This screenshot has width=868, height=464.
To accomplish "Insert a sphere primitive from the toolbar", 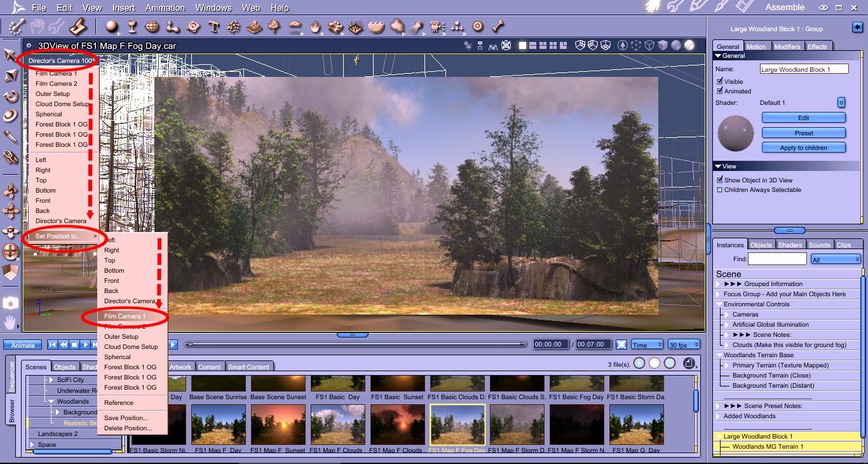I will click(x=112, y=27).
